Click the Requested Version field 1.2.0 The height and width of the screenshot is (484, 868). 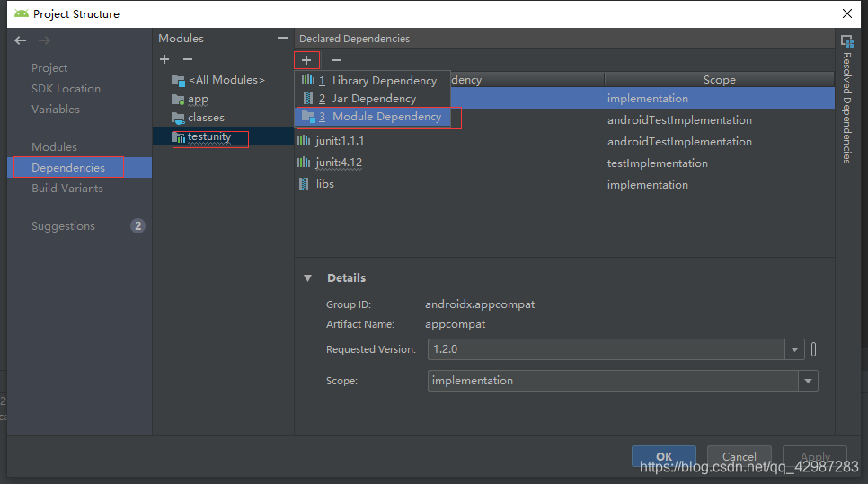coord(607,349)
